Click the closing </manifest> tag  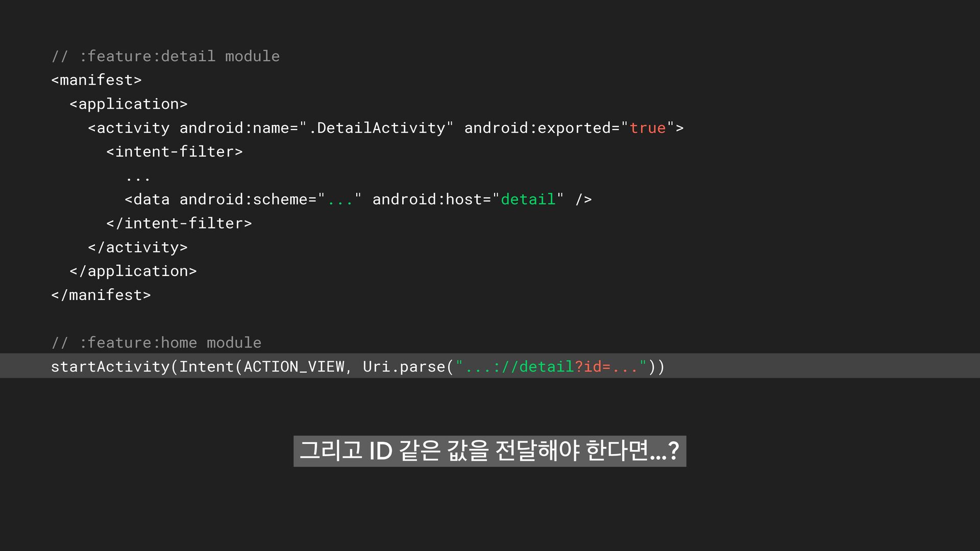pyautogui.click(x=101, y=295)
